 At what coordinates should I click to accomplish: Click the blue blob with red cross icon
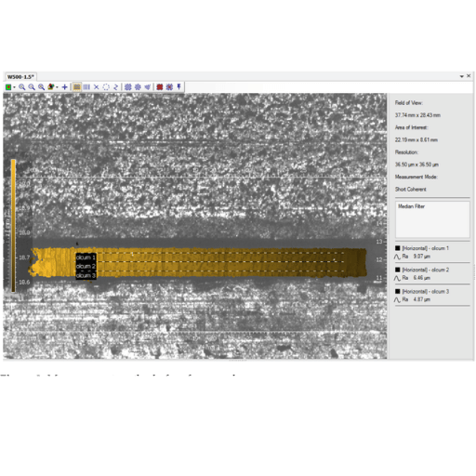(169, 87)
